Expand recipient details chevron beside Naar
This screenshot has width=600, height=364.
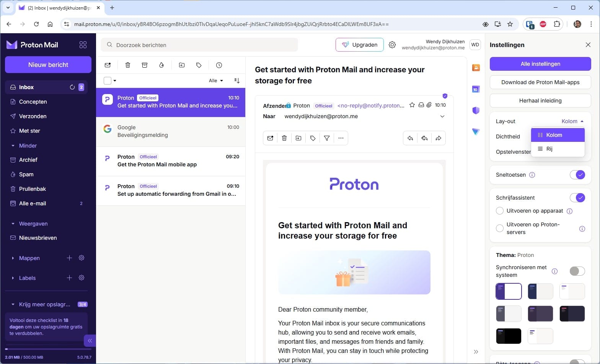coord(442,116)
